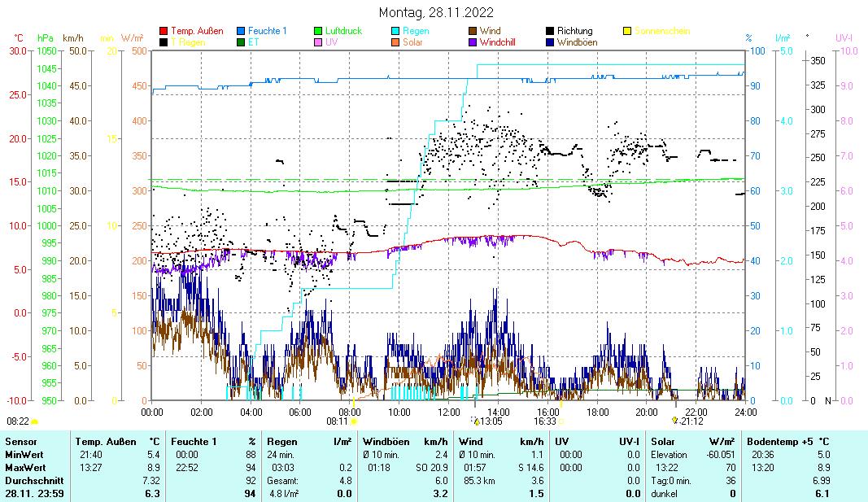Click the green Luftdruck legend square

pos(318,31)
